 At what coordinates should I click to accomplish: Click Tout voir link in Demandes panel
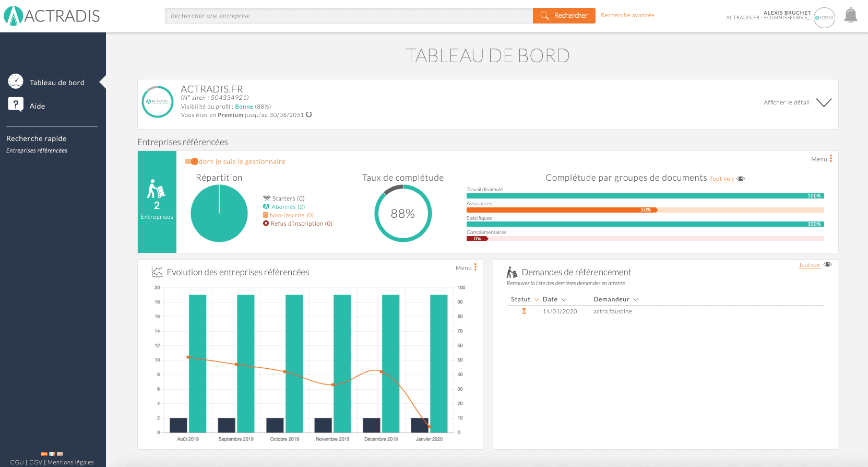click(x=809, y=265)
